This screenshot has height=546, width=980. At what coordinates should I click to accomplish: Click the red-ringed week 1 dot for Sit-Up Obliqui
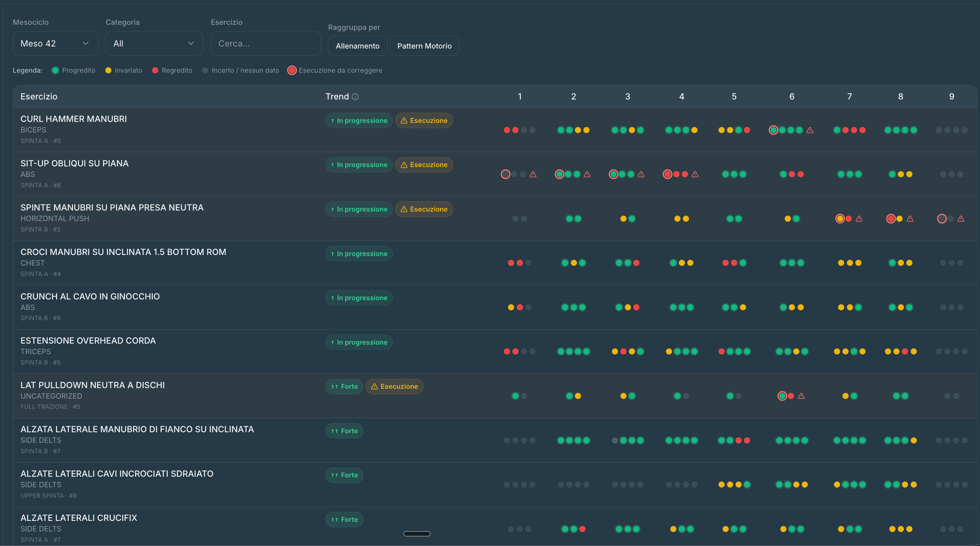click(x=506, y=174)
